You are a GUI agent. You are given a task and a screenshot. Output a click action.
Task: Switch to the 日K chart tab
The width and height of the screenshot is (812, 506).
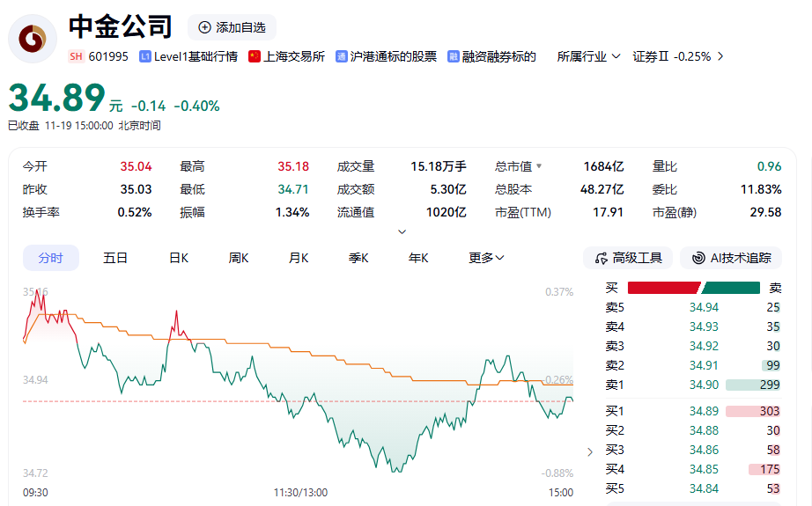point(179,258)
